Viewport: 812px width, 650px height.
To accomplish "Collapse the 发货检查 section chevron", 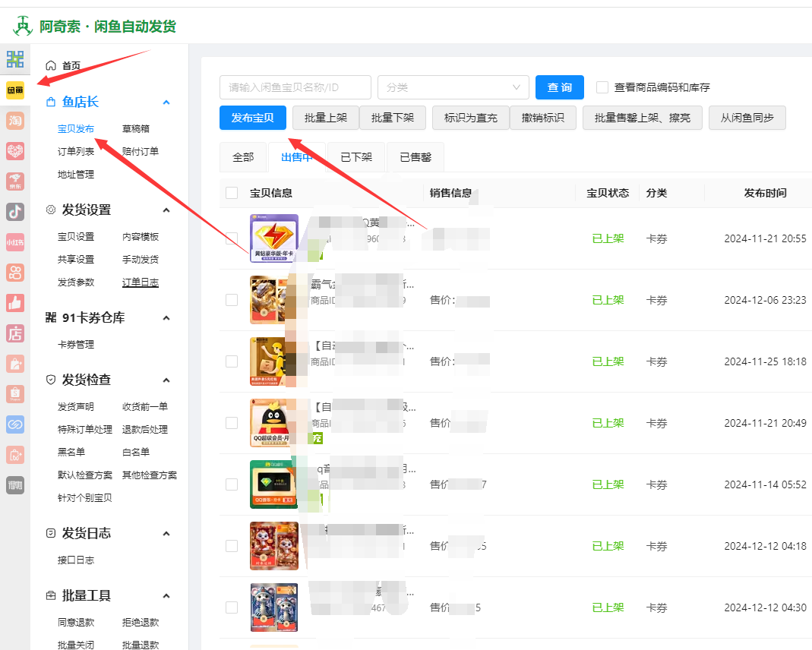I will tap(166, 380).
